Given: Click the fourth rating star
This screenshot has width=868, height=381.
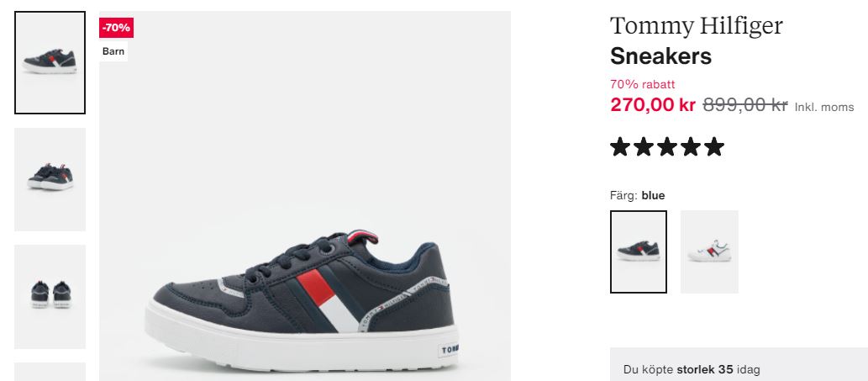Looking at the screenshot, I should tap(691, 146).
